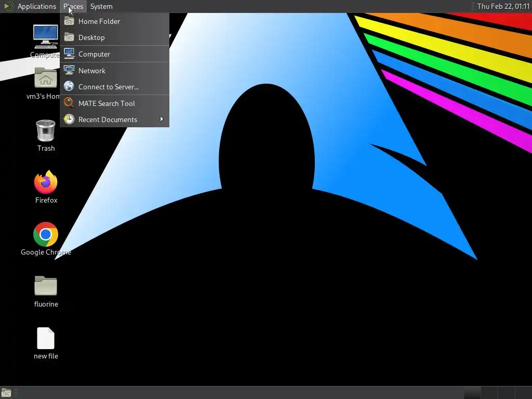Launch Firefox from the desktop icon

coord(46,182)
